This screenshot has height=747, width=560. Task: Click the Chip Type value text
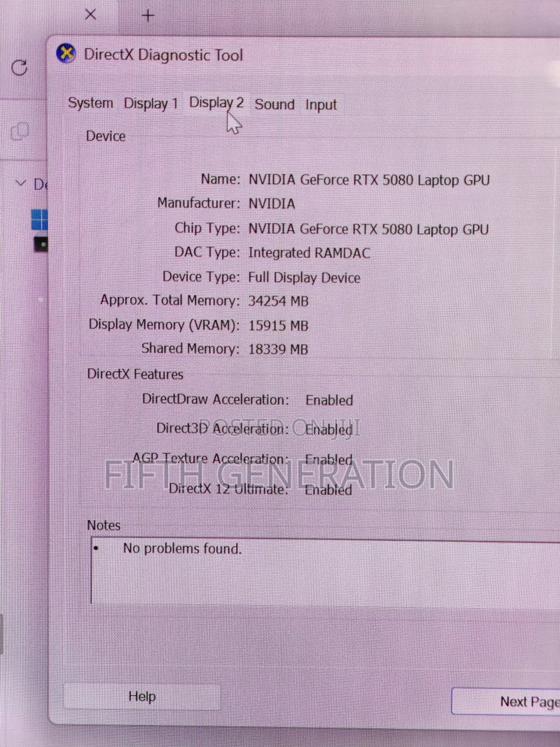369,229
